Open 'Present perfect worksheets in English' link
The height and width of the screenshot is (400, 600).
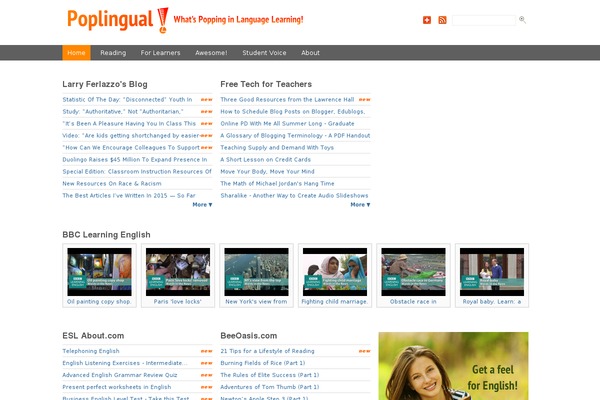pos(117,387)
